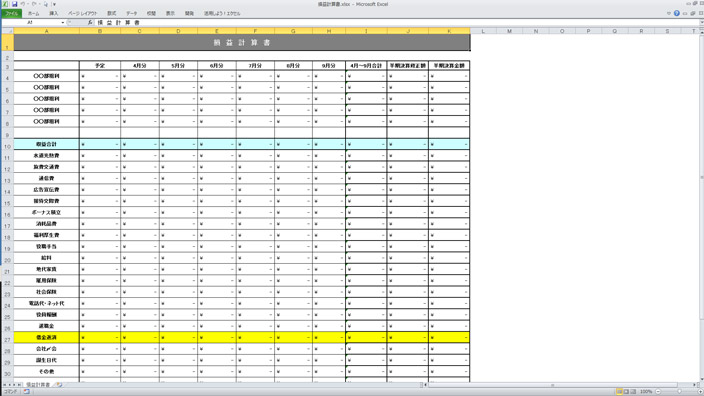Click the sheet tab next to navigation arrows
704x396 pixels.
click(38, 385)
